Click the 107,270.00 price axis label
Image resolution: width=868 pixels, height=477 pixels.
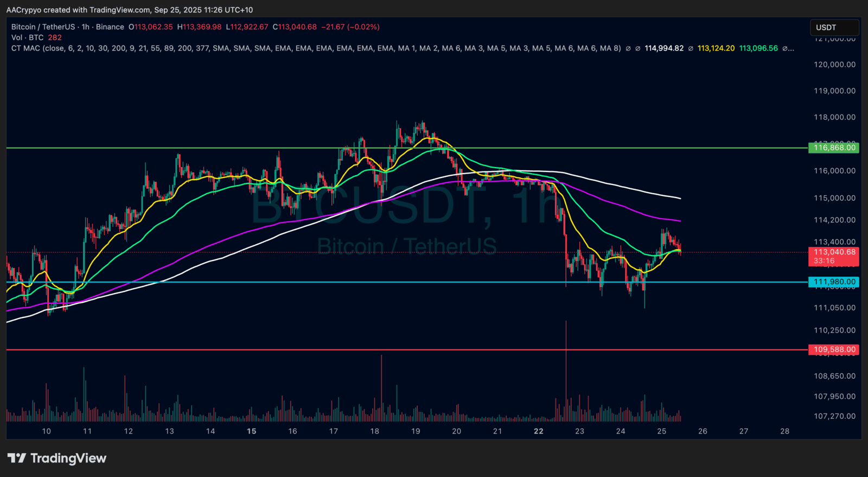(x=834, y=416)
